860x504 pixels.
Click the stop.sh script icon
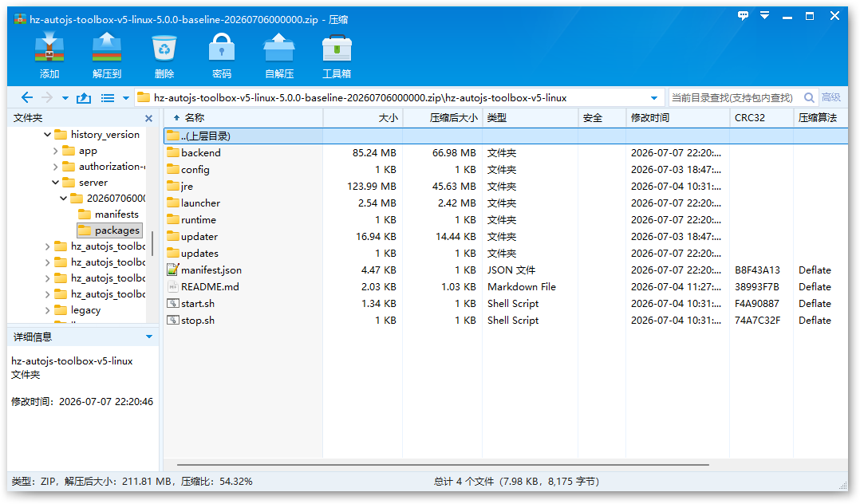173,321
